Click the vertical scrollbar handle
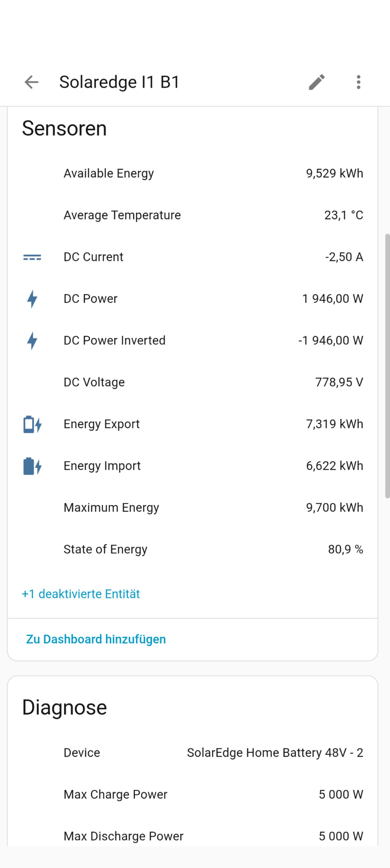The image size is (390, 868). 387,366
